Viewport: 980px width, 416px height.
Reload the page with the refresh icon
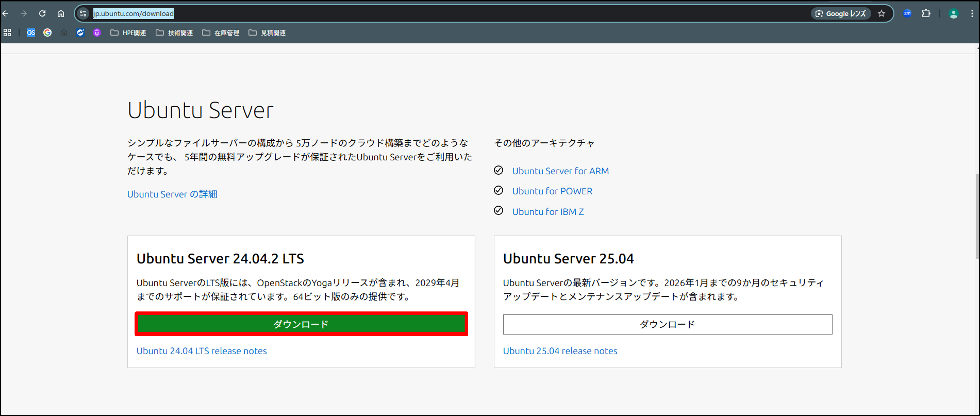point(42,14)
